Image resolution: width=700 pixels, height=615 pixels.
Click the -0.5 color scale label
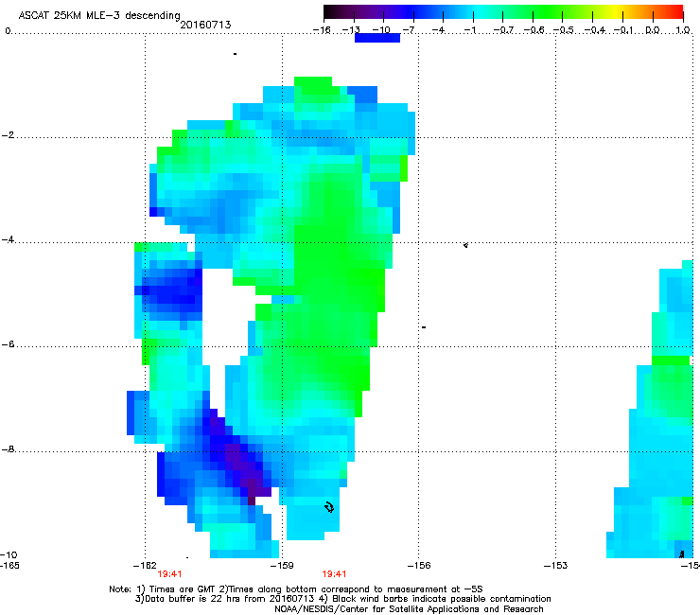pyautogui.click(x=564, y=30)
